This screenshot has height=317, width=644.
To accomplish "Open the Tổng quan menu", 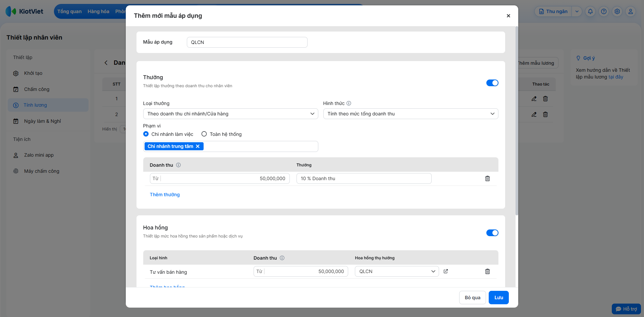I will [x=69, y=11].
